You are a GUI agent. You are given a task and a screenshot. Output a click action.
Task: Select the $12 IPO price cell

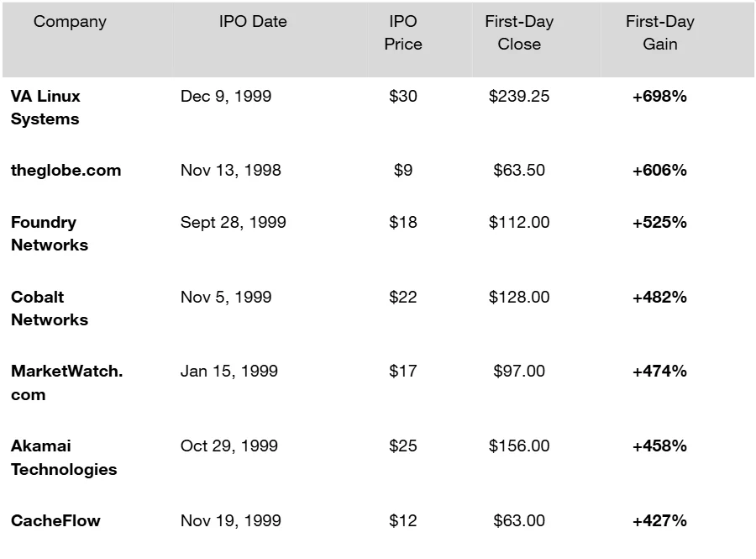pos(403,520)
